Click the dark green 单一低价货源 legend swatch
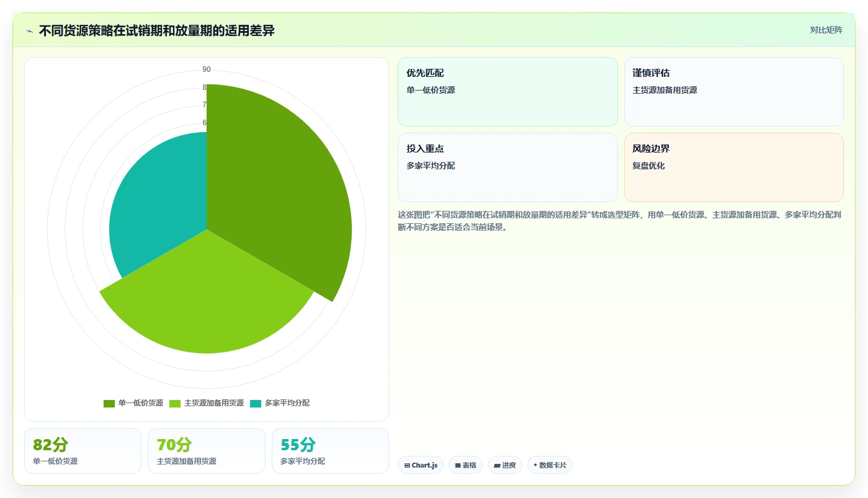868x498 pixels. point(109,403)
